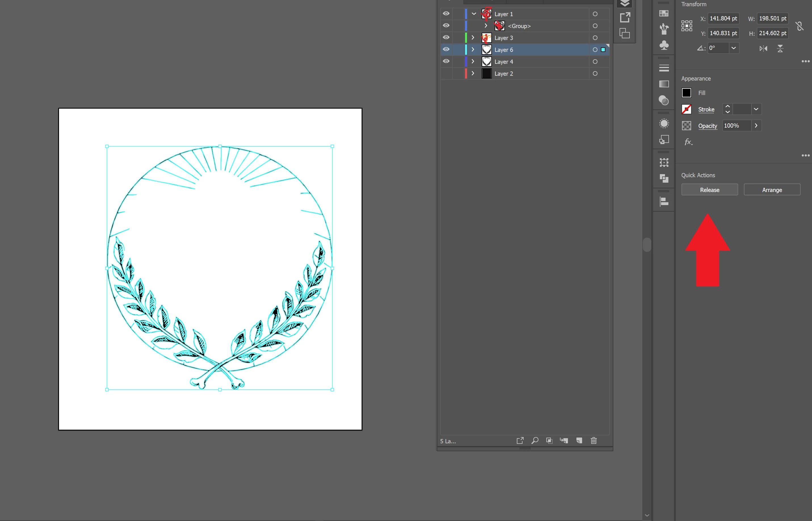This screenshot has width=812, height=521.
Task: Open the Gradient panel icon
Action: 664,84
